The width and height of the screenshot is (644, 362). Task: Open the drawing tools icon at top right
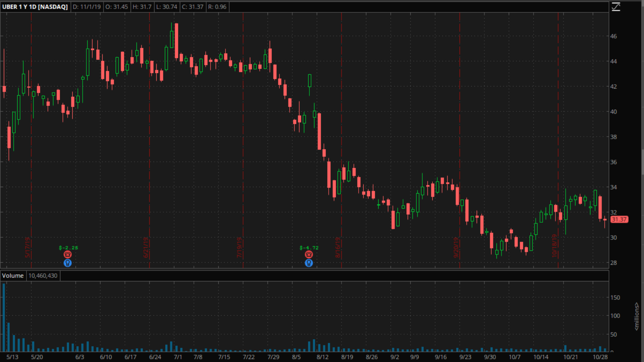(616, 7)
